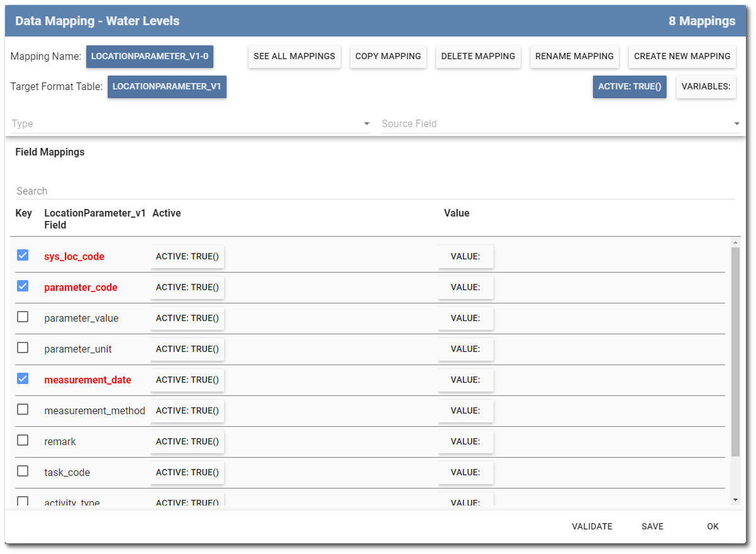Uncheck the sys_loc_code key checkbox

pos(23,255)
